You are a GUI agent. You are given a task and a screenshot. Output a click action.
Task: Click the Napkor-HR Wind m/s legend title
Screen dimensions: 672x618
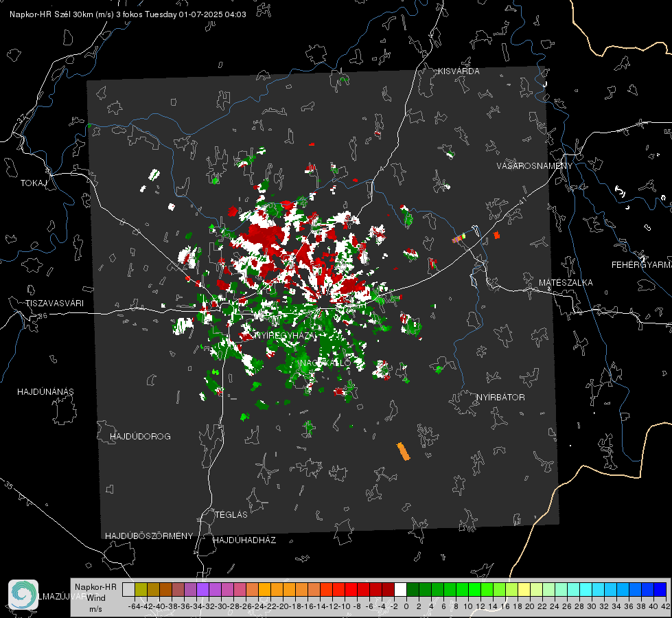(x=95, y=598)
